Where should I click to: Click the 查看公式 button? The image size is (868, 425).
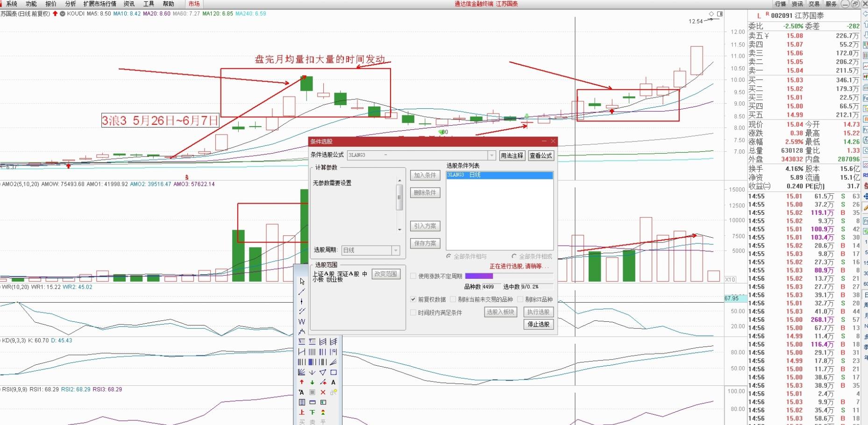coord(541,156)
